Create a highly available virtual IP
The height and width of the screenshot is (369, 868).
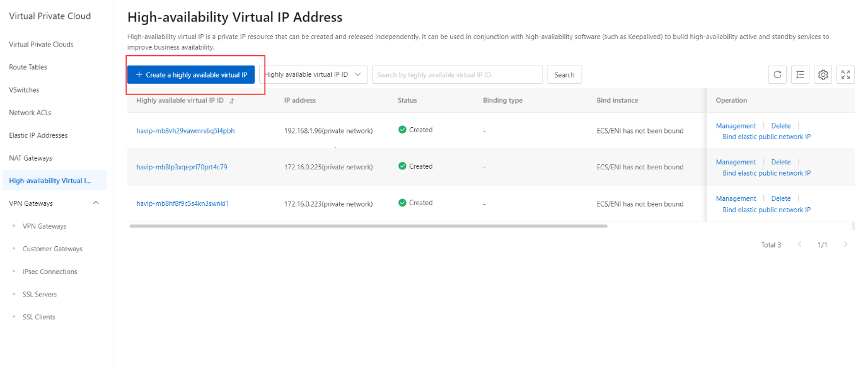(x=191, y=75)
